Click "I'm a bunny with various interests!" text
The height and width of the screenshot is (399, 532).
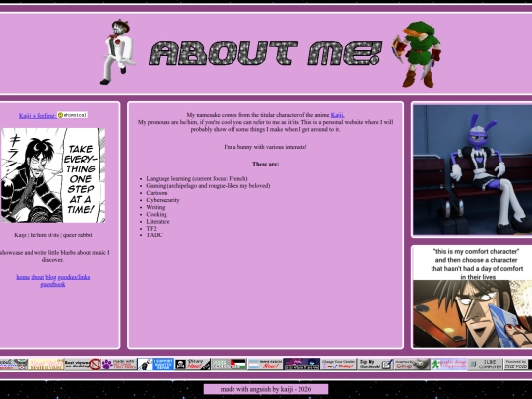coord(265,147)
